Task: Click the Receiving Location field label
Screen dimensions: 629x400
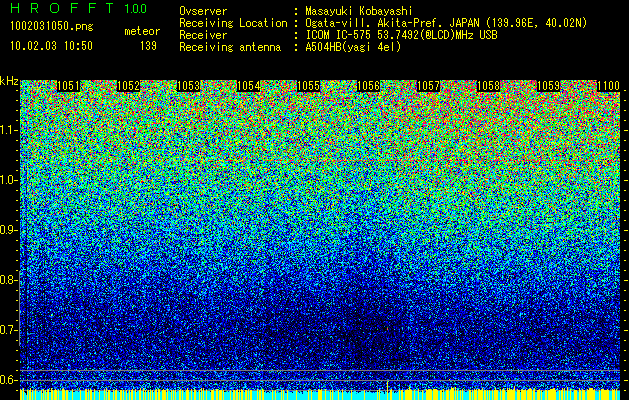Action: coord(233,24)
